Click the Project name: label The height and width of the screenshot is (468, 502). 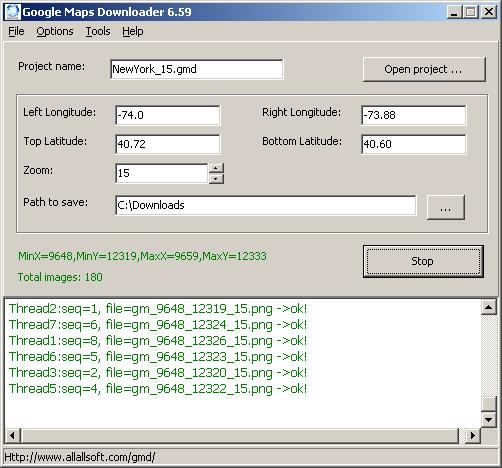pos(51,66)
